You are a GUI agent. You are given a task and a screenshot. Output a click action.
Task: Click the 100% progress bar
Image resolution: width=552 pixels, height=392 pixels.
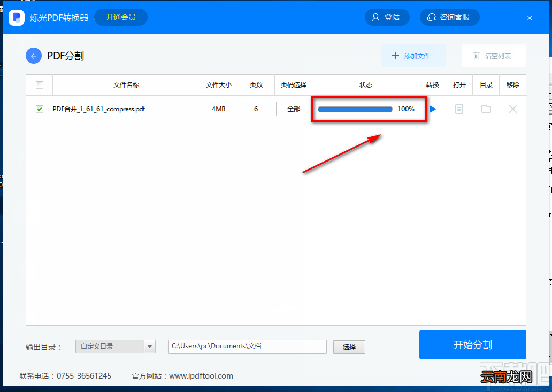click(x=355, y=109)
